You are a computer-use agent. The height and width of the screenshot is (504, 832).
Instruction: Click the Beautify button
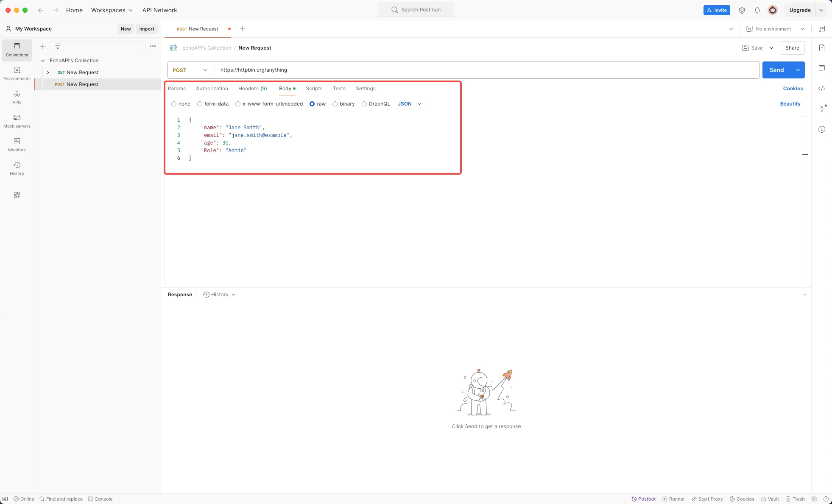click(790, 103)
